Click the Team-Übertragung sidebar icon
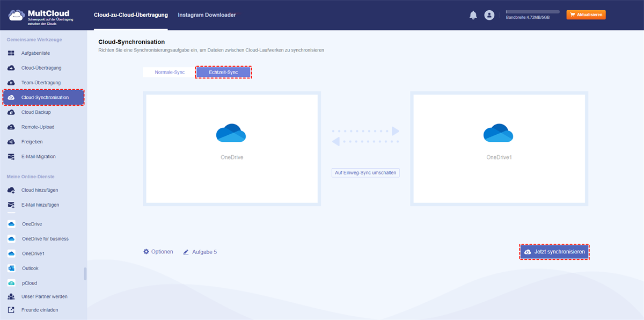644x320 pixels. point(11,83)
